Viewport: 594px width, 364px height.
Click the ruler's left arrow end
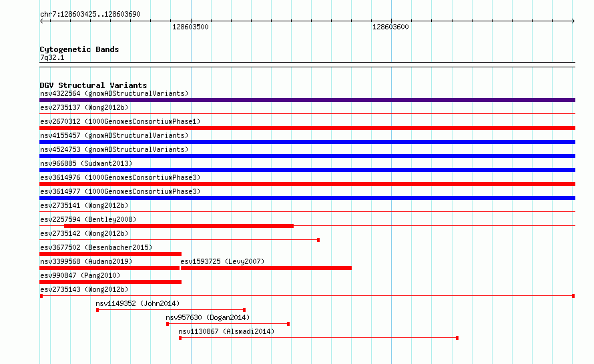click(x=41, y=21)
